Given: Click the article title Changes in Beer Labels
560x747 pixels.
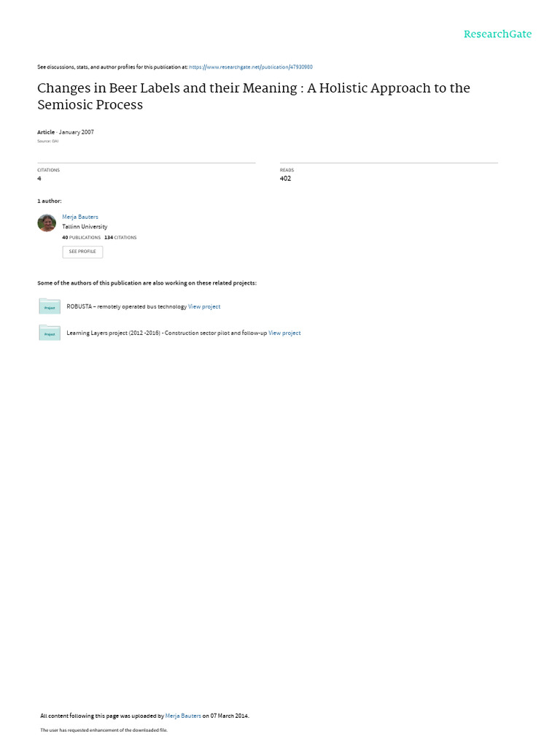Looking at the screenshot, I should point(254,96).
